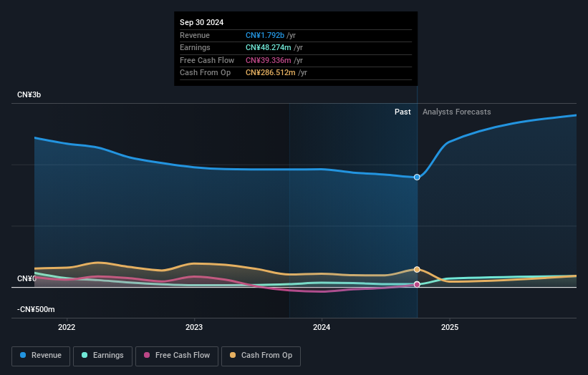Click the blue Revenue data point marker

click(417, 177)
